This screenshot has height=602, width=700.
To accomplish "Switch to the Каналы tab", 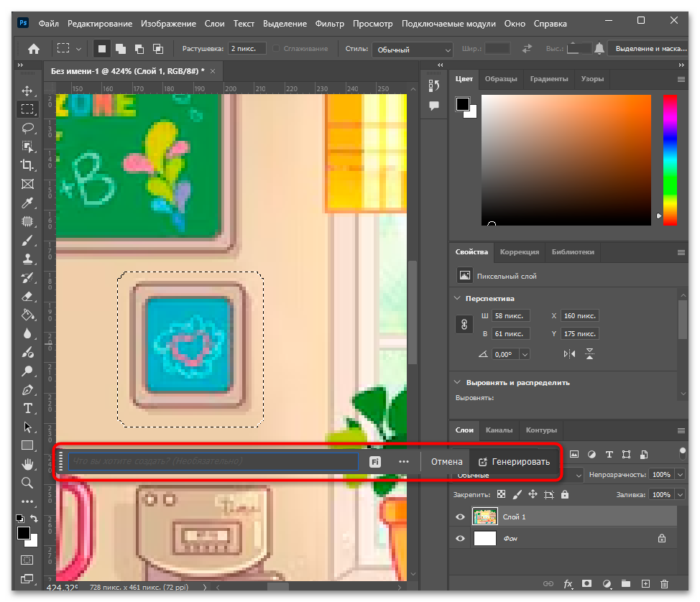I will pos(499,430).
